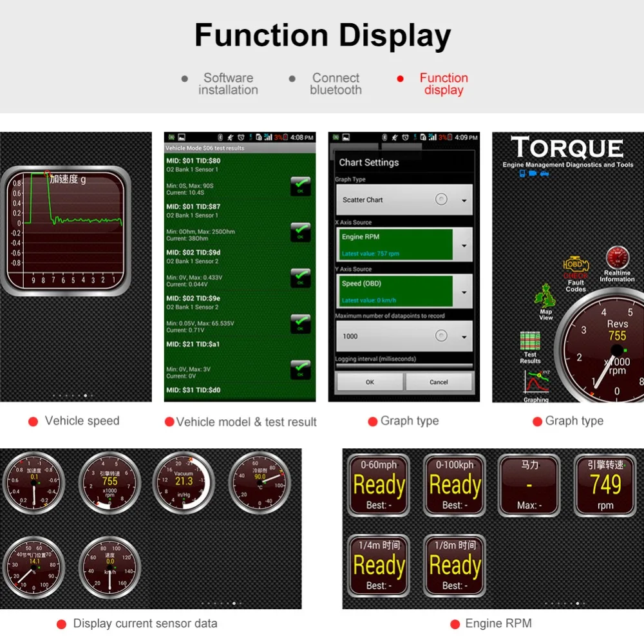This screenshot has height=644, width=644.
Task: Tap the 马力 horsepower tile
Action: pos(529,486)
